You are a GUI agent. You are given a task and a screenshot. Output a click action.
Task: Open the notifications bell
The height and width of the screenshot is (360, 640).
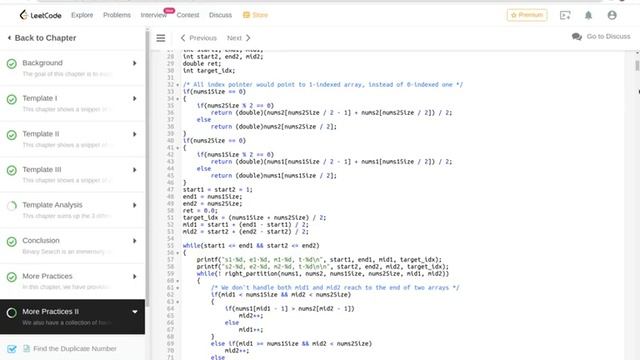588,15
